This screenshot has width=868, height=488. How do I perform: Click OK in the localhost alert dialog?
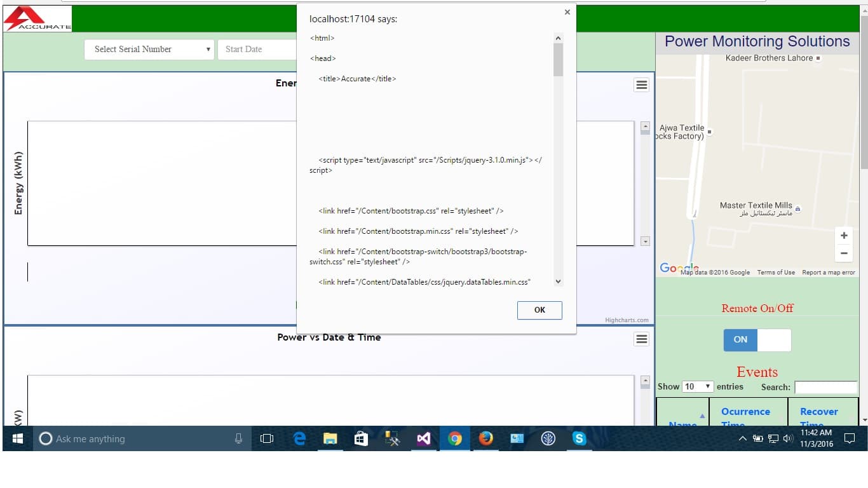pos(539,310)
